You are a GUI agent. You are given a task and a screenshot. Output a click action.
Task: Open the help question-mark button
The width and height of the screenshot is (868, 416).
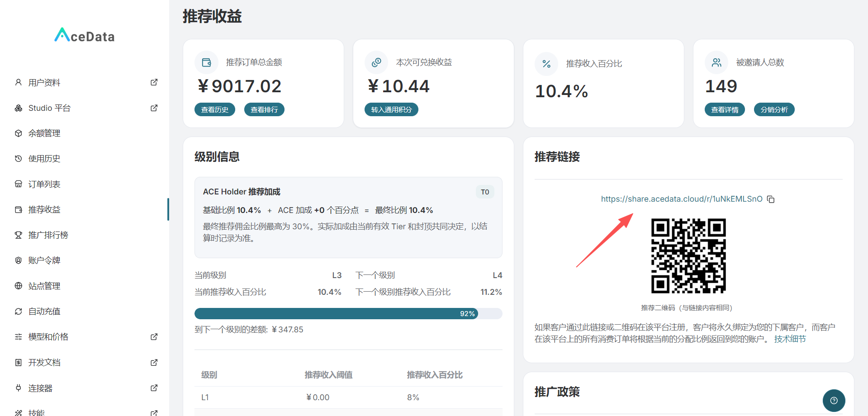pyautogui.click(x=834, y=401)
